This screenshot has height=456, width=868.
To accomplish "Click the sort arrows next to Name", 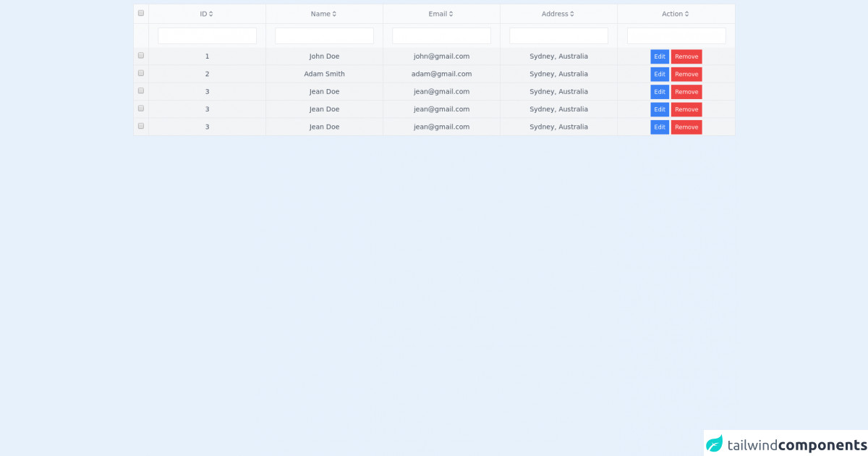I will point(334,14).
